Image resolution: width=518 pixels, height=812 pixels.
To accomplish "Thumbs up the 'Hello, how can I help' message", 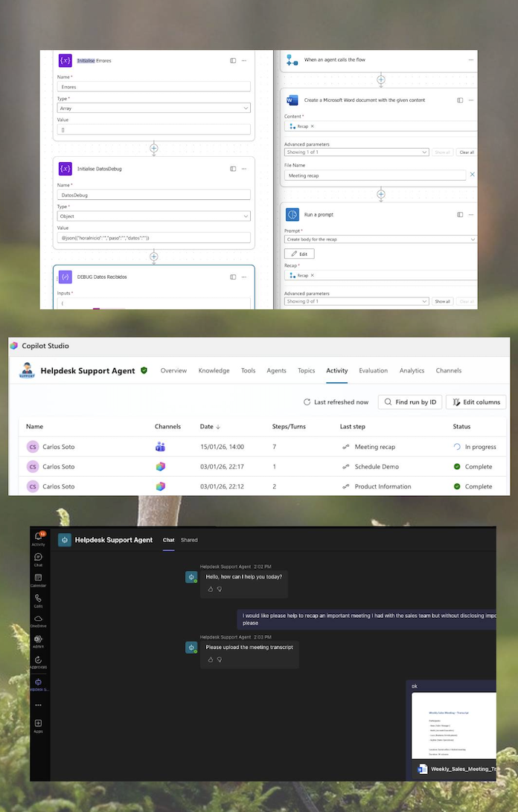I will coord(211,589).
